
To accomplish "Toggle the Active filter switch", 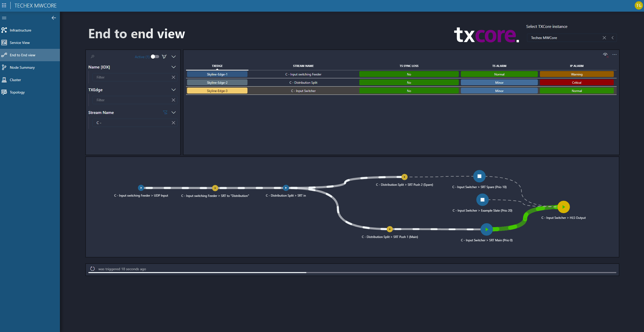I will pos(155,57).
